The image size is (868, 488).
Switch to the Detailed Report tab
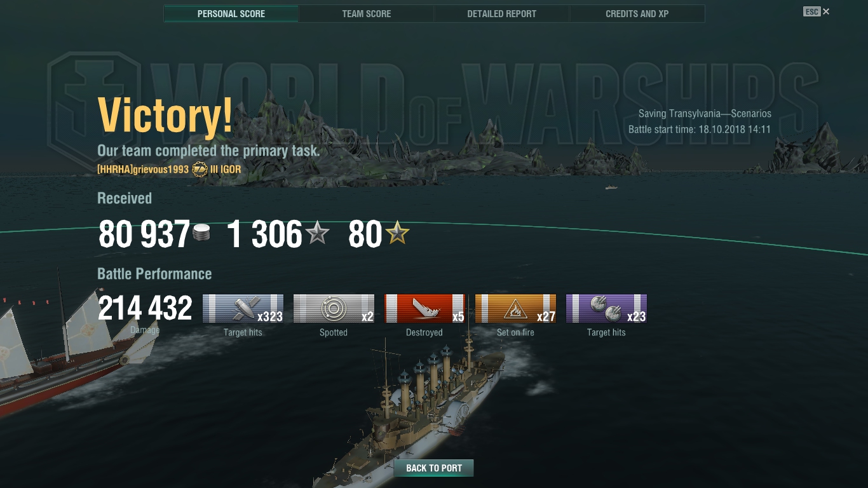pos(502,13)
